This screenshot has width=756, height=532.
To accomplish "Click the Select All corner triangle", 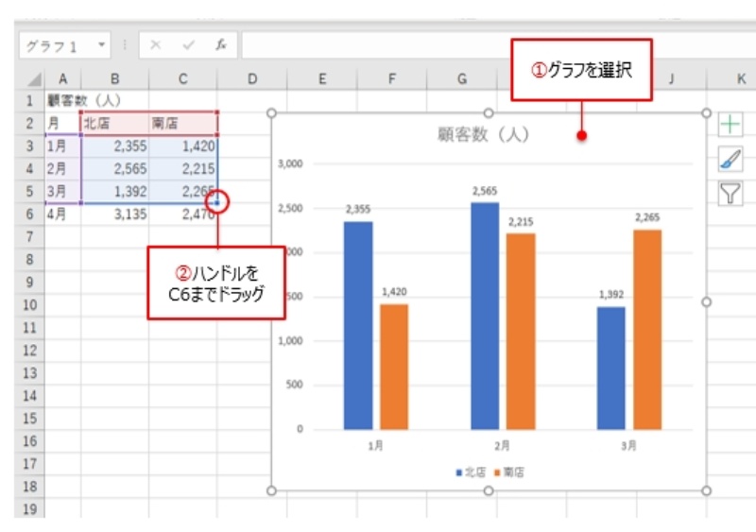I will pyautogui.click(x=34, y=81).
